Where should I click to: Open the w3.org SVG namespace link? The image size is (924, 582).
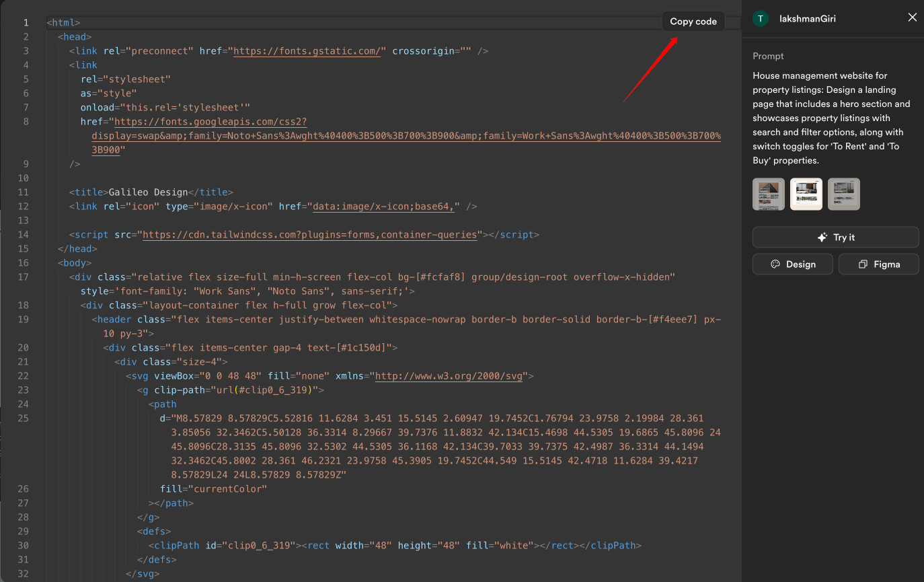(x=449, y=375)
